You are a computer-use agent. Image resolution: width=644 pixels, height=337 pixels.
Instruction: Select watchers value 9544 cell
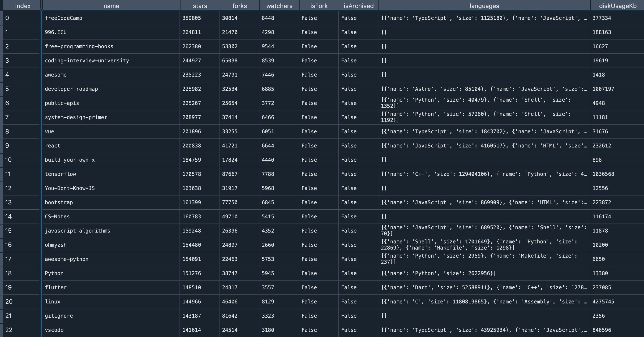(268, 47)
